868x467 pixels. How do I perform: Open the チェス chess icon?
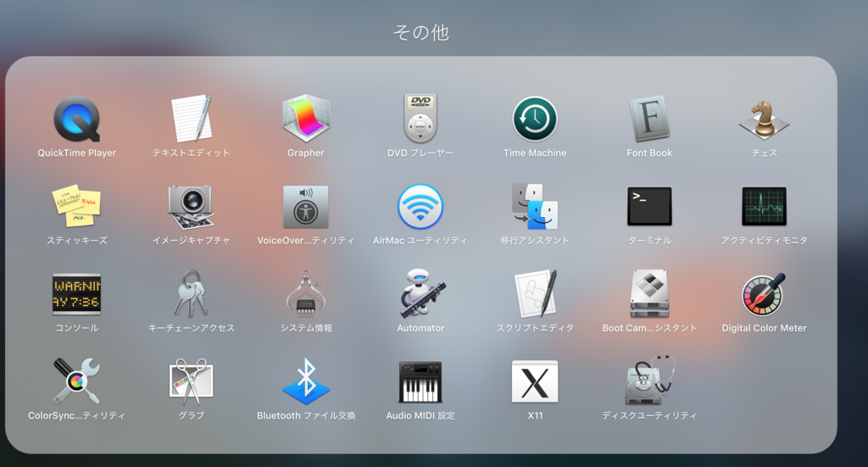764,120
